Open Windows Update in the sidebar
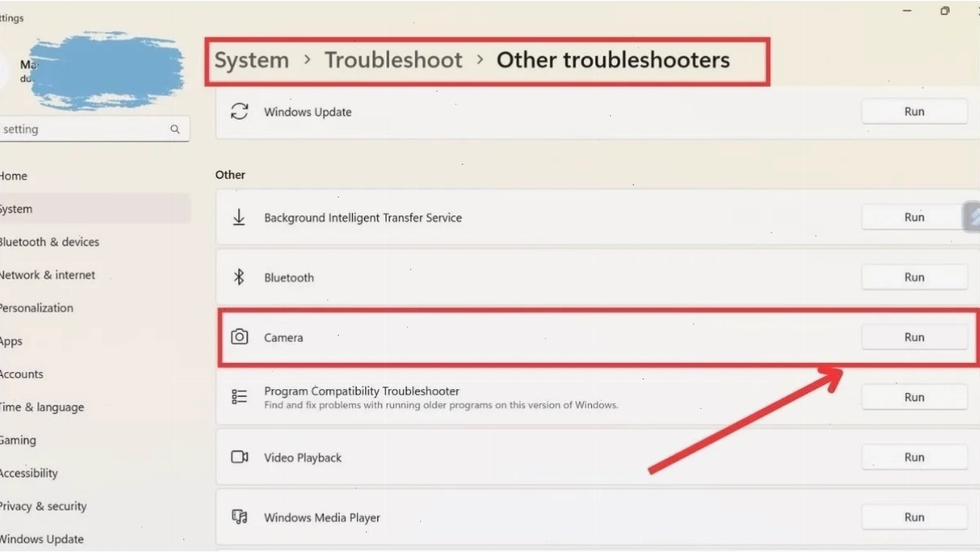 pyautogui.click(x=42, y=539)
